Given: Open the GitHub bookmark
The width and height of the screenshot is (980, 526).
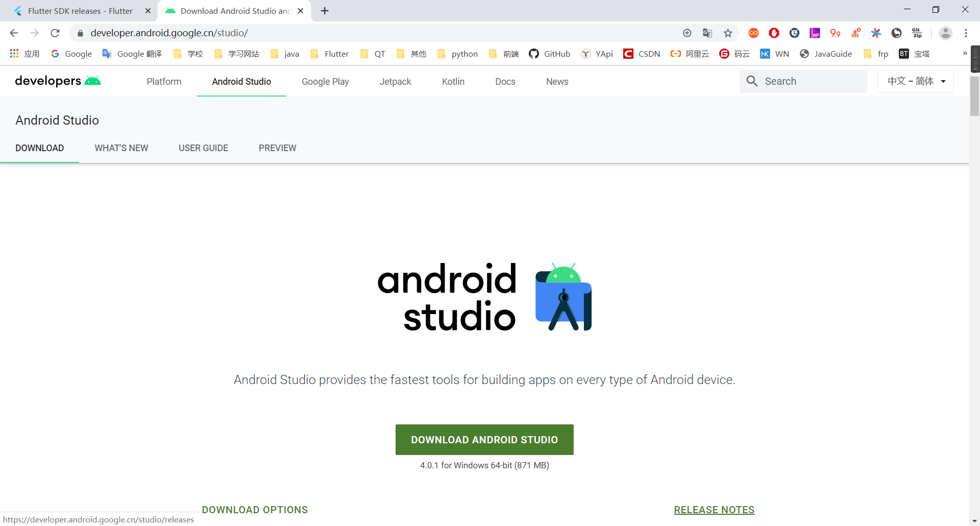Looking at the screenshot, I should 550,54.
